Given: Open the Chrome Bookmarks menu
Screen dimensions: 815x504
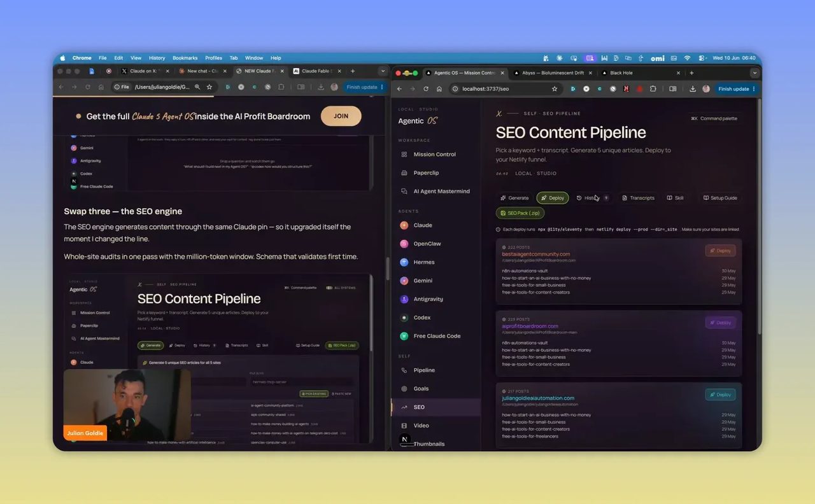Looking at the screenshot, I should point(185,58).
